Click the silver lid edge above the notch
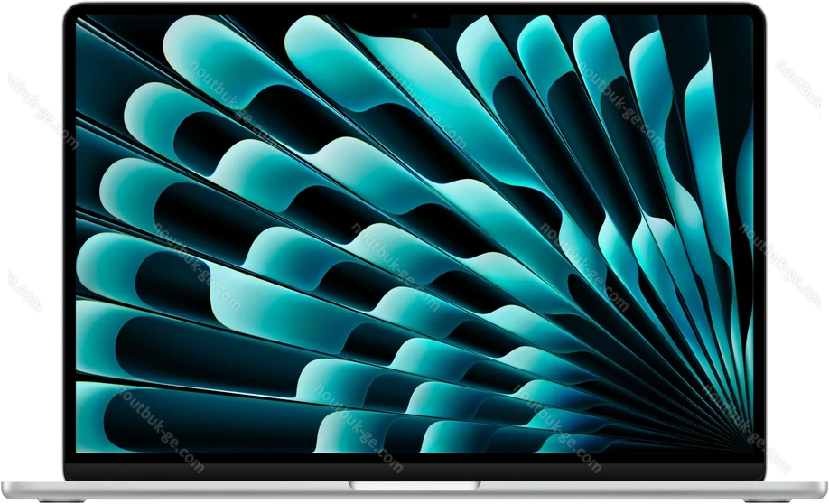The width and height of the screenshot is (829, 504). tap(415, 3)
